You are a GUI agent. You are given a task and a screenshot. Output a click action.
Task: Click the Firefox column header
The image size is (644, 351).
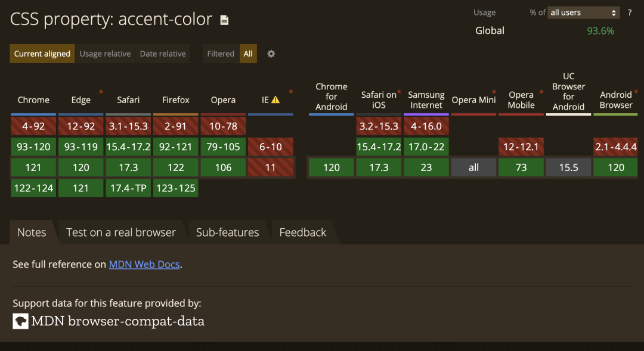[176, 100]
